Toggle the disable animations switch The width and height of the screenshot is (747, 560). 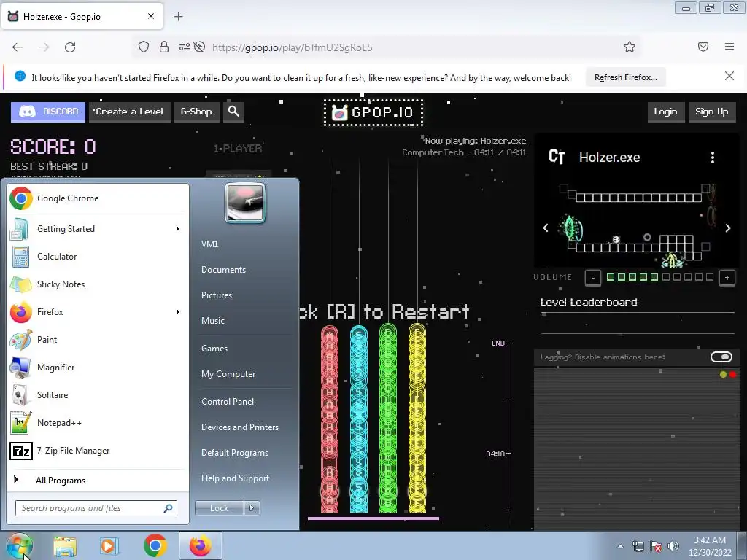click(721, 357)
